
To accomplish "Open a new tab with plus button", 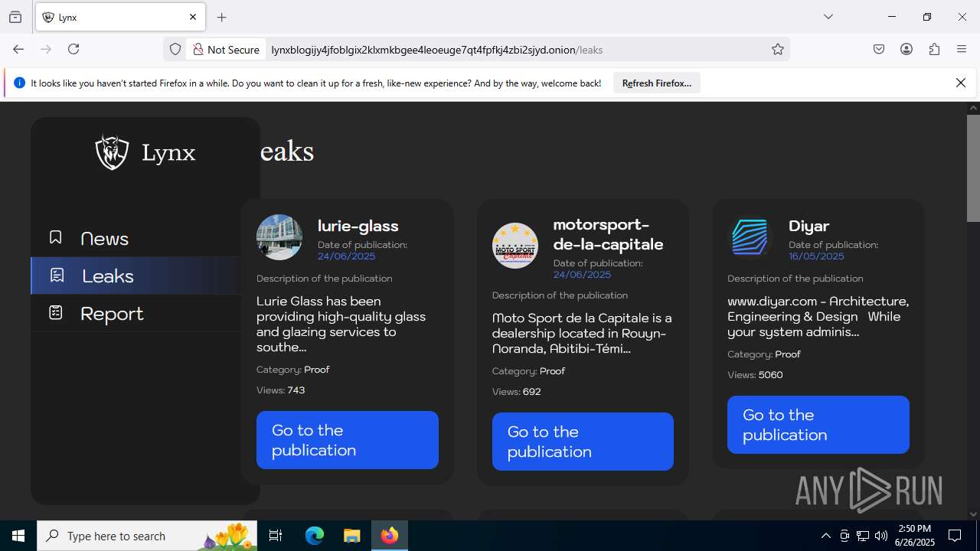I will tap(222, 17).
